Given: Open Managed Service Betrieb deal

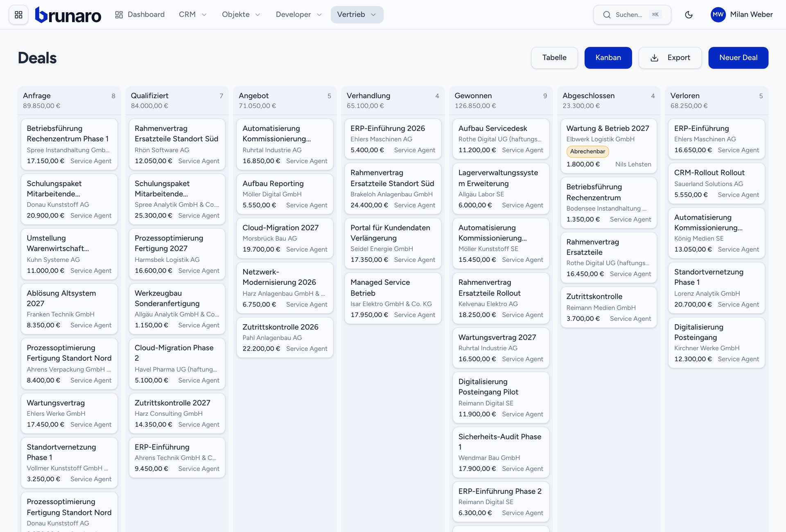Looking at the screenshot, I should (393, 298).
